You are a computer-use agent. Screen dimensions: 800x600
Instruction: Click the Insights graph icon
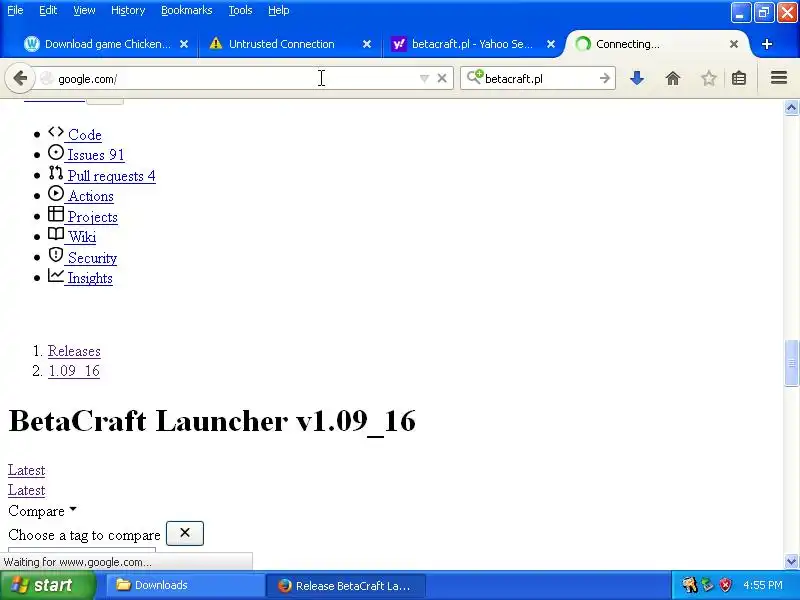56,275
